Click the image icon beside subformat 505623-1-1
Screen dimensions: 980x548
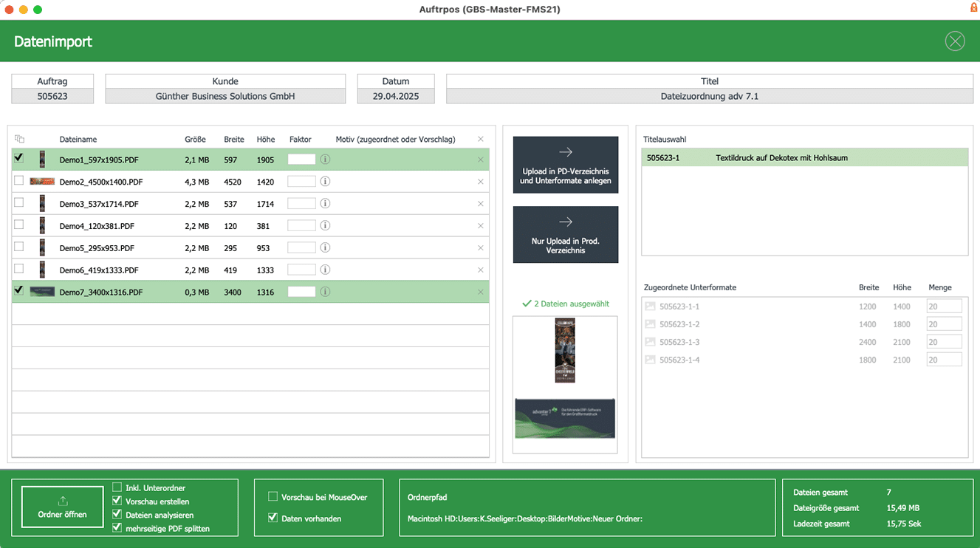pos(650,306)
